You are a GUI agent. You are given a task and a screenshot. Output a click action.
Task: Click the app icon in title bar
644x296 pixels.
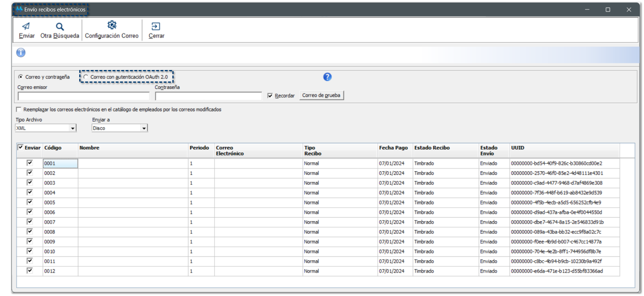(x=19, y=9)
